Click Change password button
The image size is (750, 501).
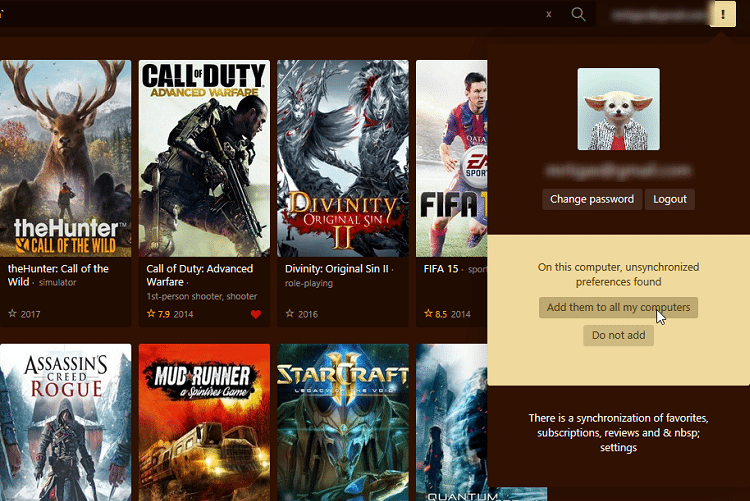coord(592,199)
